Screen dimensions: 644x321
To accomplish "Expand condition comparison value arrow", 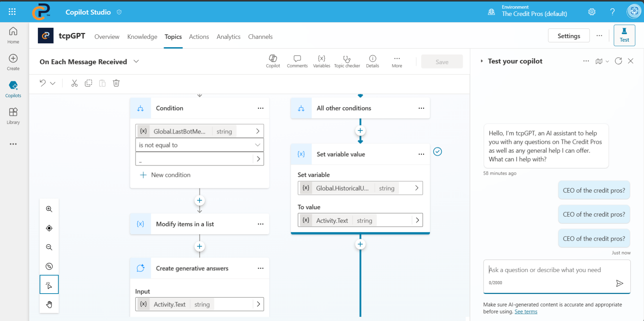I will coord(258,159).
